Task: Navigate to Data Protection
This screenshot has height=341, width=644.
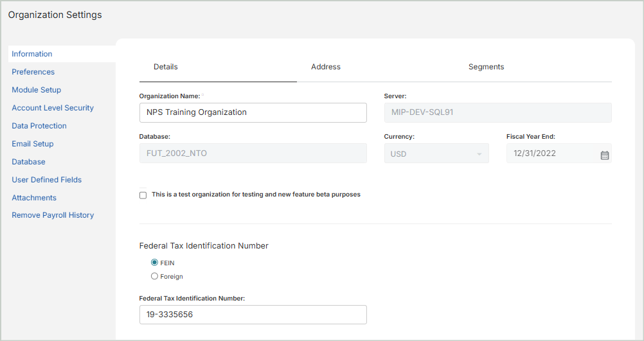Action: (39, 126)
